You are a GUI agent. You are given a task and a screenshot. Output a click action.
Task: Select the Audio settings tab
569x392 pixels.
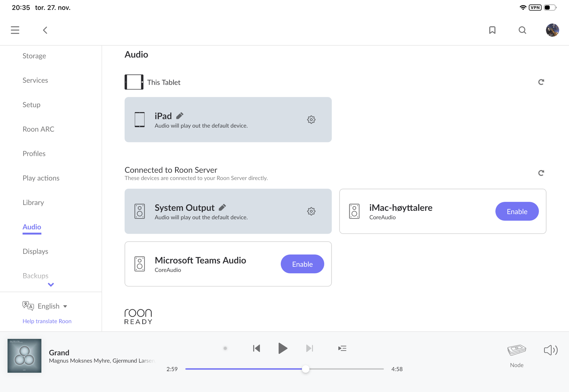32,227
